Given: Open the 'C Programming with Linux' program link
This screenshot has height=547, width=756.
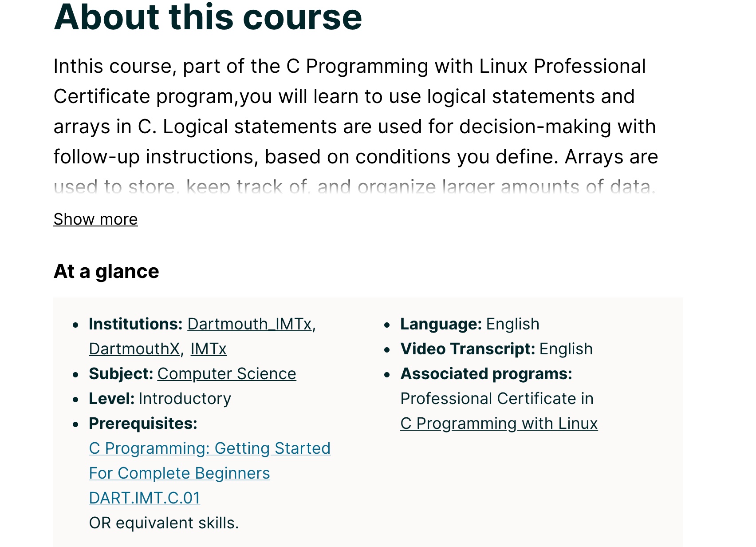Looking at the screenshot, I should pyautogui.click(x=499, y=424).
